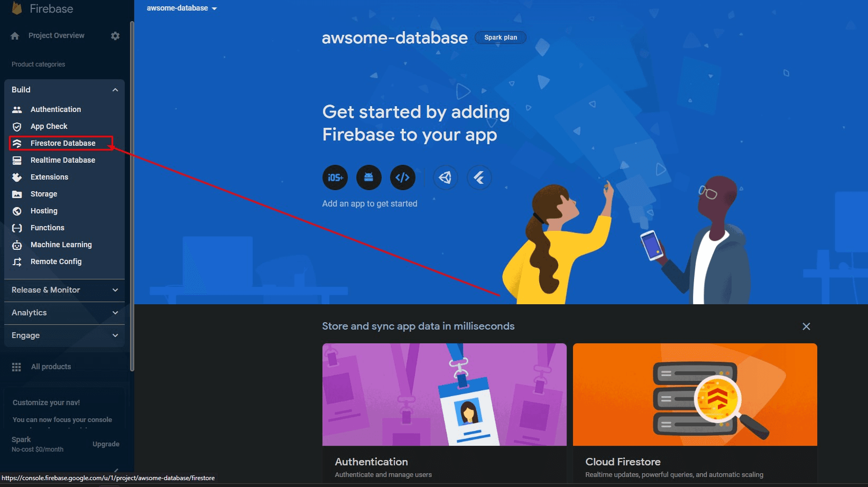Click the Spark plan badge
The image size is (868, 487).
[x=501, y=38]
